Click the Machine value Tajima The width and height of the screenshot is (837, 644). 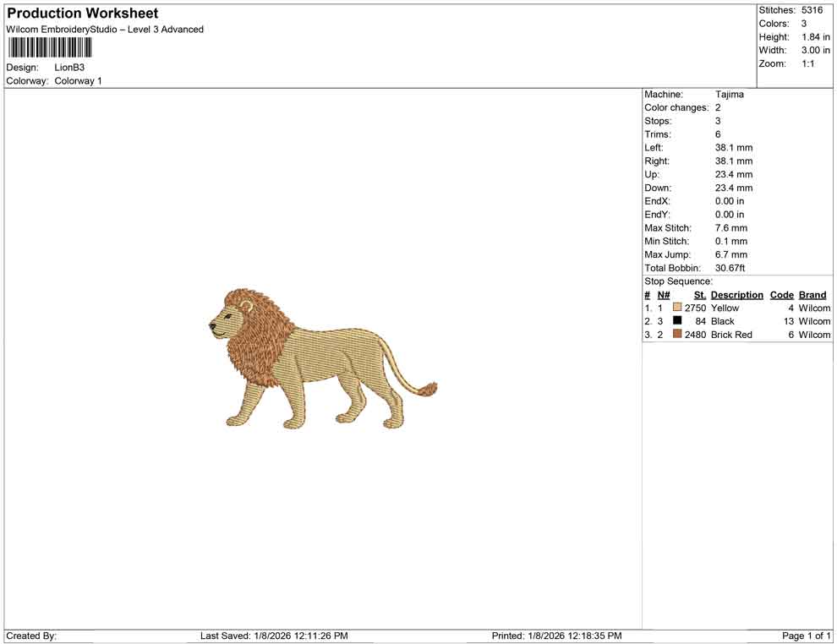[732, 94]
